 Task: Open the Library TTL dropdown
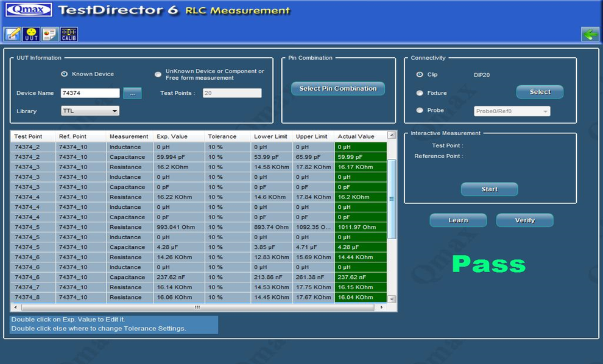click(x=90, y=111)
